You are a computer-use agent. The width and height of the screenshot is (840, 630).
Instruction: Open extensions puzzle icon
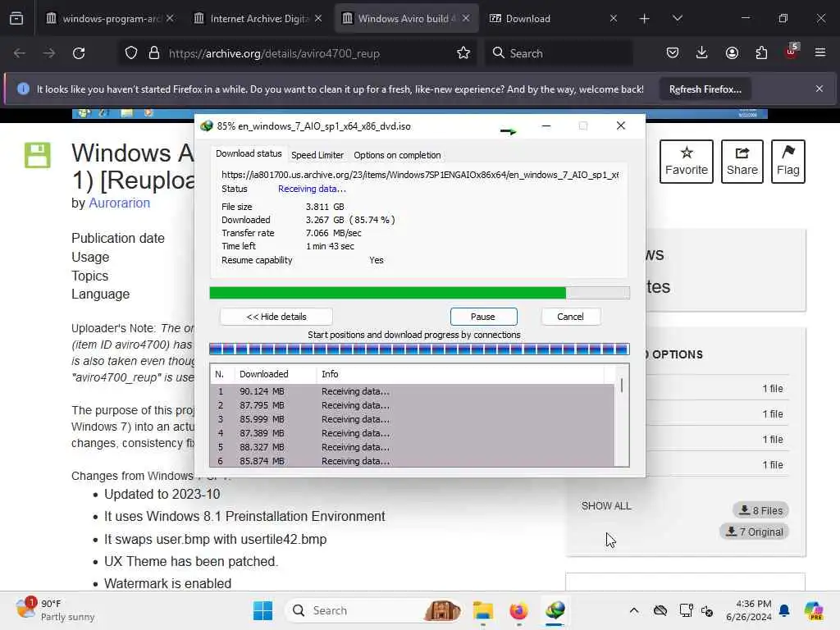click(x=761, y=52)
